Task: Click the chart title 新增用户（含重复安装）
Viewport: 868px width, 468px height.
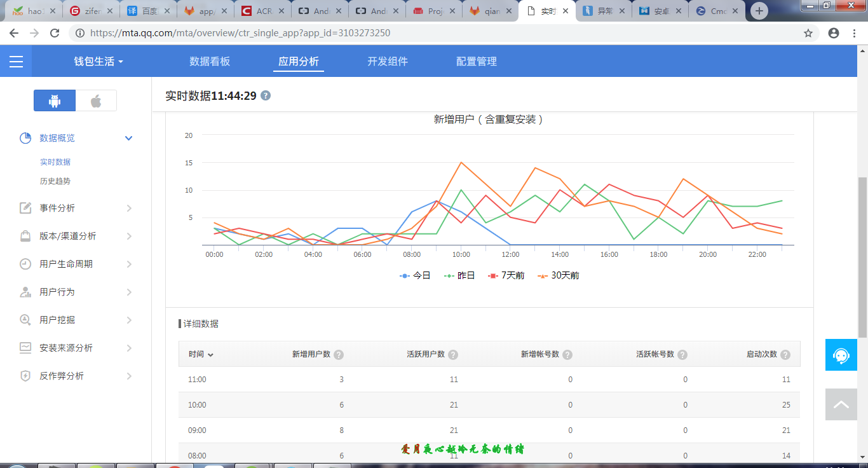Action: [489, 119]
